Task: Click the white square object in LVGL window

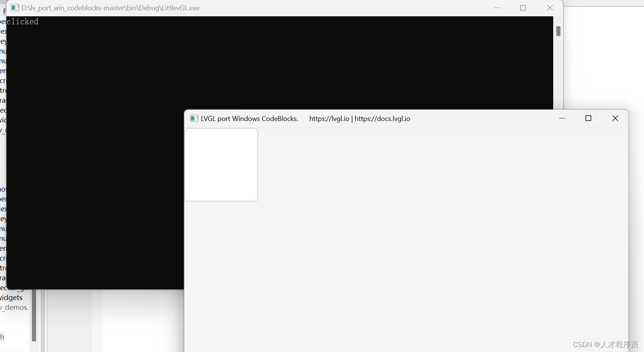Action: [221, 165]
